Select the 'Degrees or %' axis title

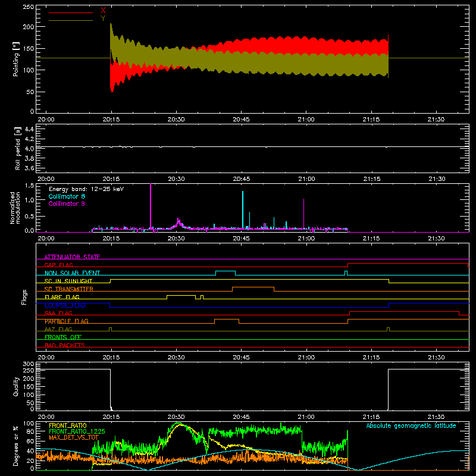[x=15, y=446]
